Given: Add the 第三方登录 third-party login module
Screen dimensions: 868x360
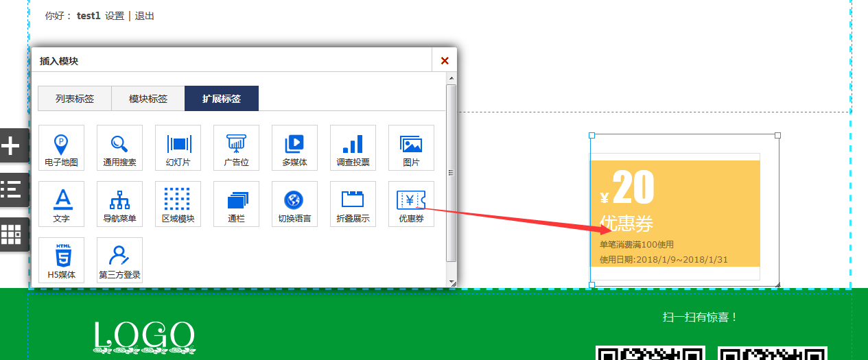Looking at the screenshot, I should (x=119, y=260).
